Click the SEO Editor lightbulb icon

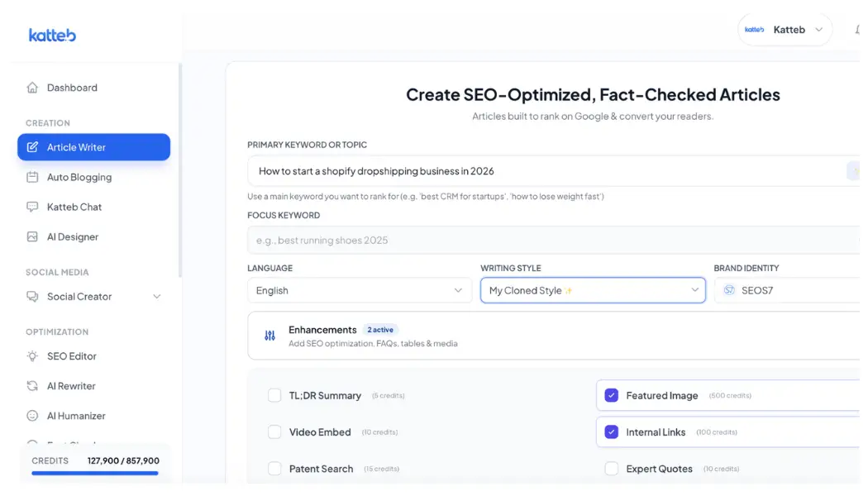tap(31, 355)
